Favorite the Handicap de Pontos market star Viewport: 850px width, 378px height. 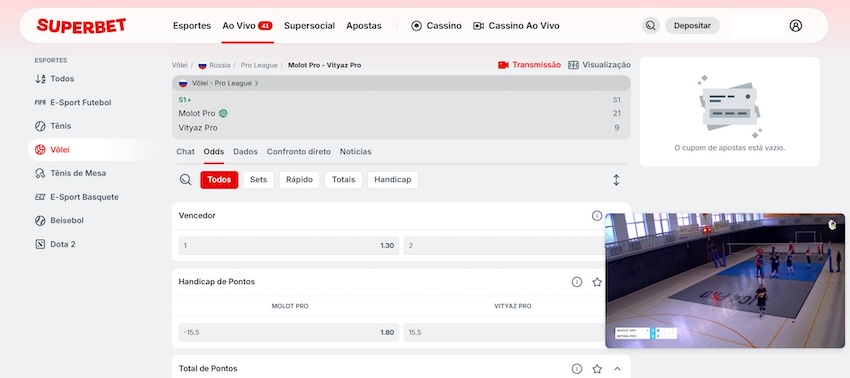coord(597,282)
